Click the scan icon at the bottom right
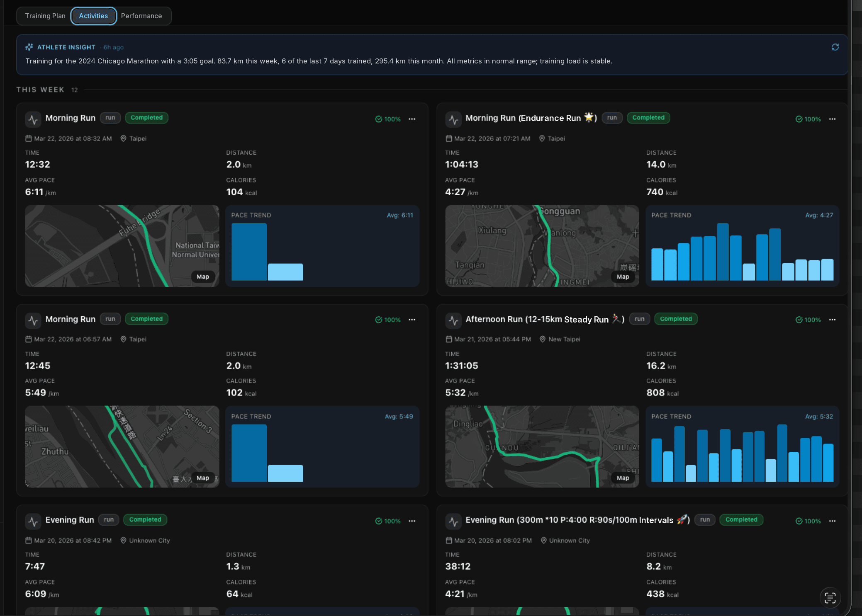 tap(830, 598)
